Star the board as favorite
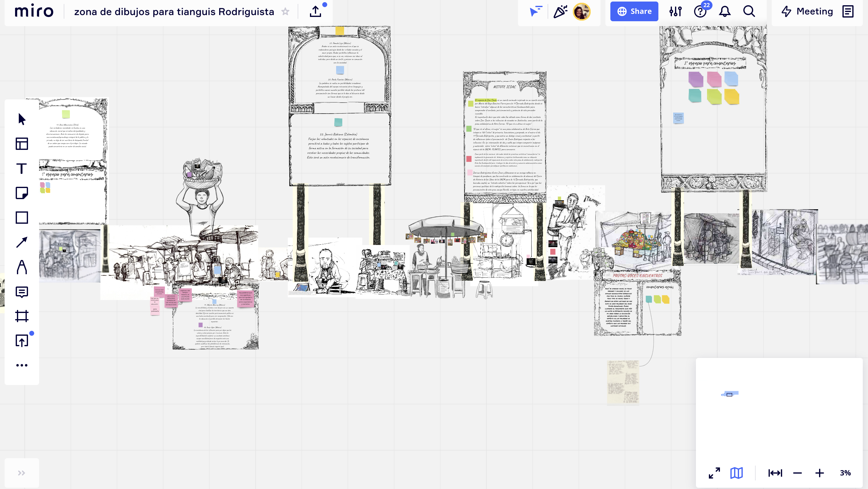This screenshot has height=489, width=868. 285,12
